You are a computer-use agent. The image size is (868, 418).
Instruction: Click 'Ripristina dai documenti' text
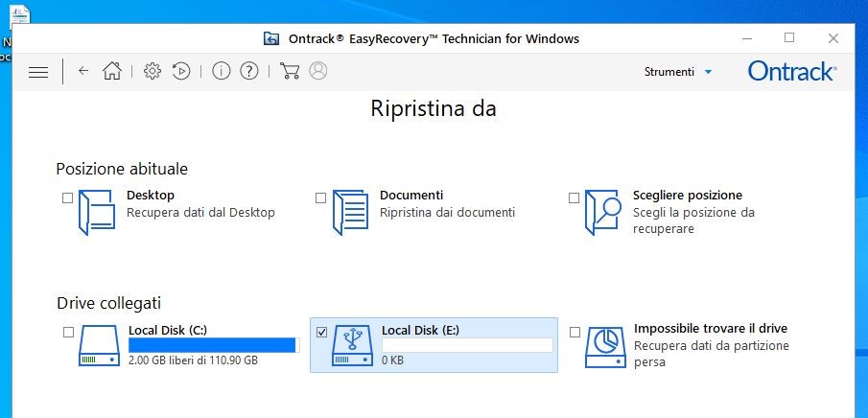(447, 213)
